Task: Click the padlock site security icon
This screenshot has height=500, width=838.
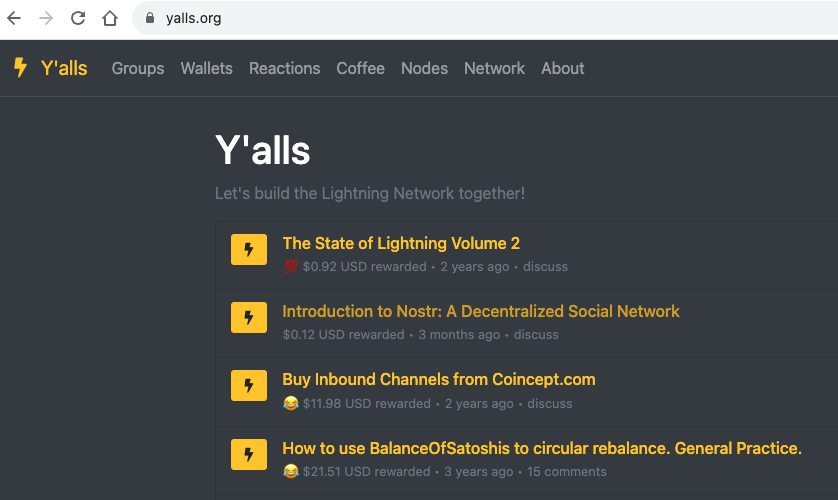Action: 150,18
